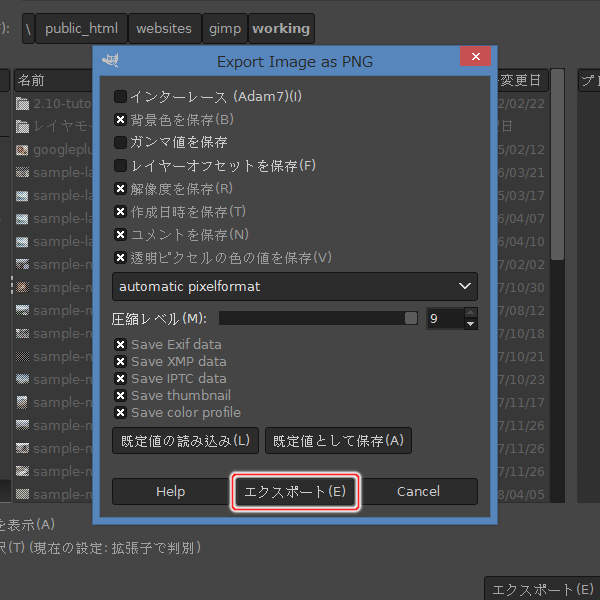Toggle コメントを保存(N) checkbox
600x600 pixels.
point(120,235)
